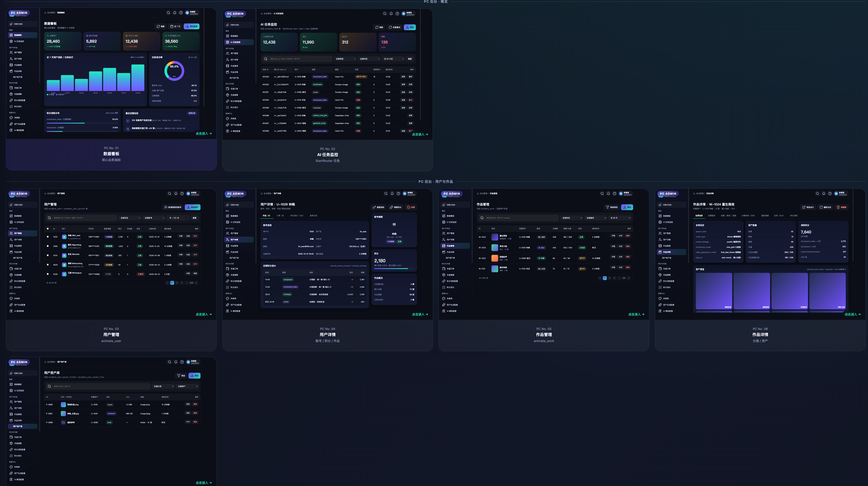Check select-all checkbox in 用户管理 table header

tap(47, 228)
